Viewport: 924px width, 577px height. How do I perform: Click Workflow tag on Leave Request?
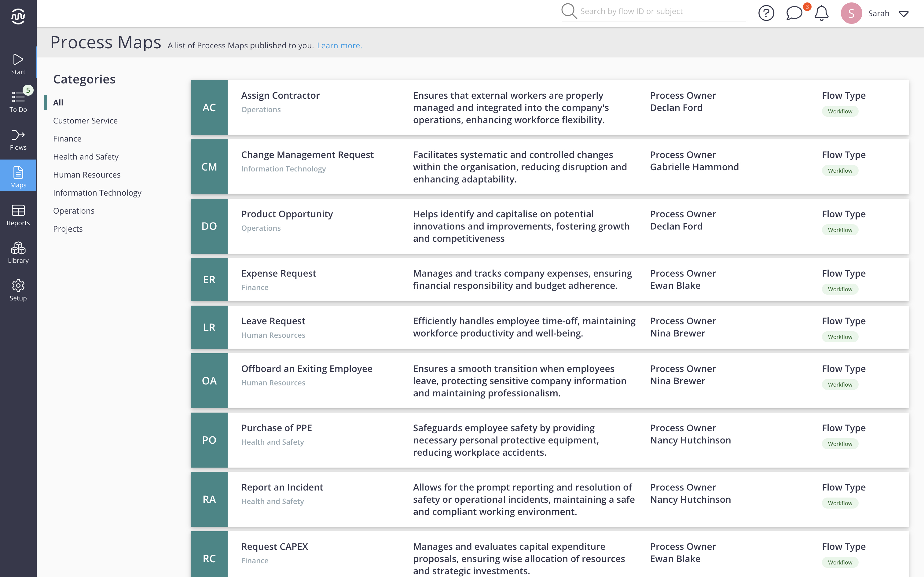tap(840, 337)
